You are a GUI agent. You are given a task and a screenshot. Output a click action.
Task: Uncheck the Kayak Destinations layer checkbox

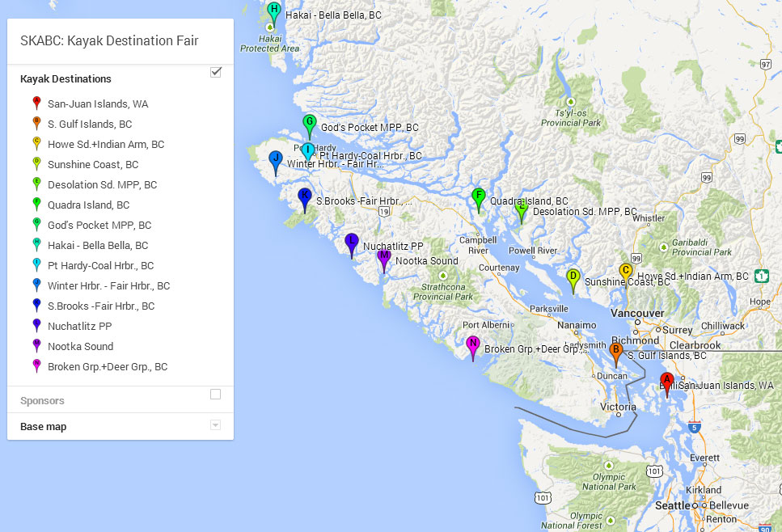(216, 72)
